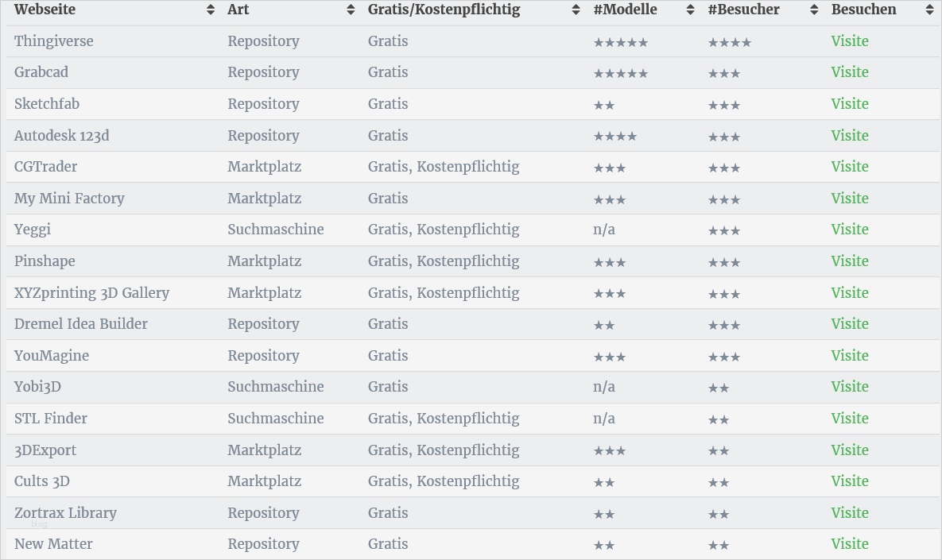
Task: Visit the Grabcad website link
Action: 850,72
